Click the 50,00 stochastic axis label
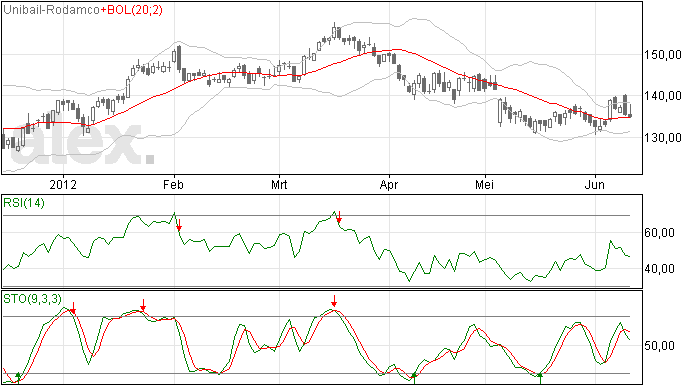The height and width of the screenshot is (387, 690). (x=659, y=346)
